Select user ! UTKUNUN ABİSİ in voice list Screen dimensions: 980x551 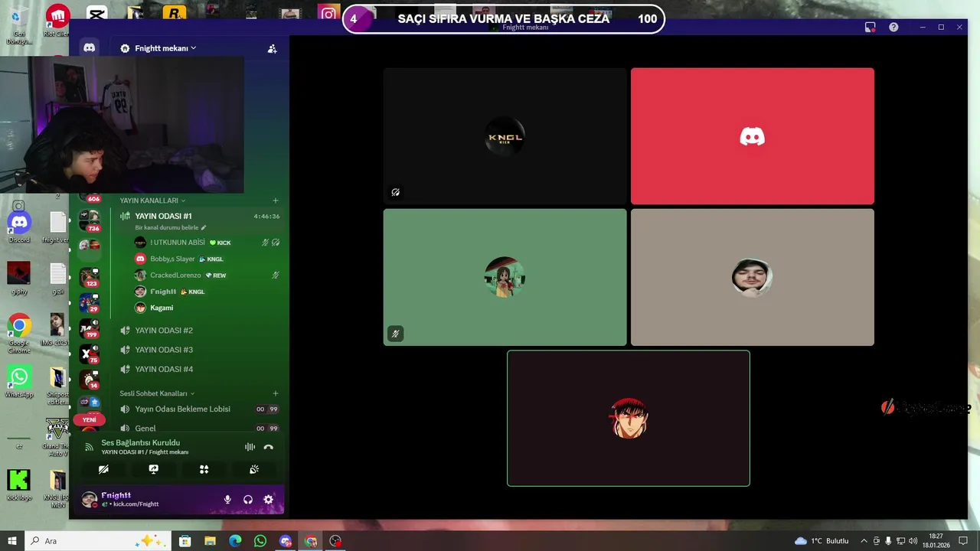207,243
